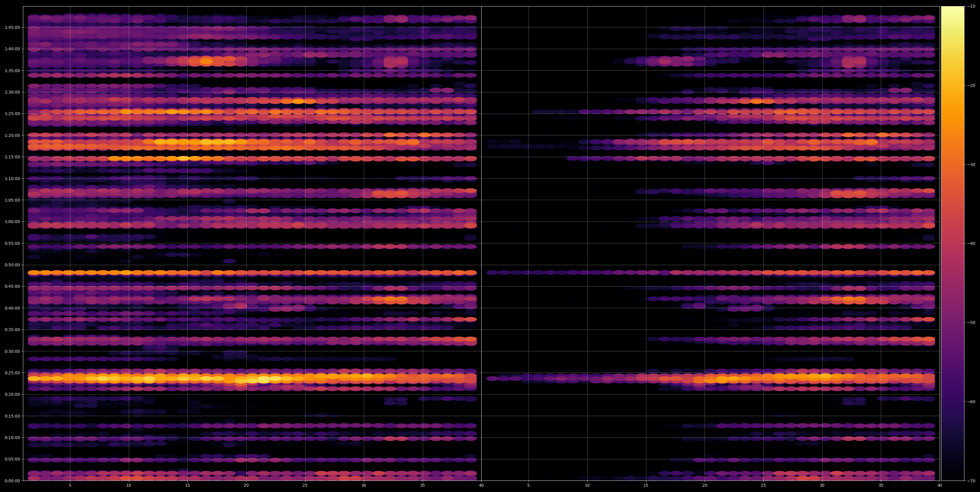Pick the 1:35:00 time axis label
Image resolution: width=980 pixels, height=492 pixels.
(x=12, y=70)
